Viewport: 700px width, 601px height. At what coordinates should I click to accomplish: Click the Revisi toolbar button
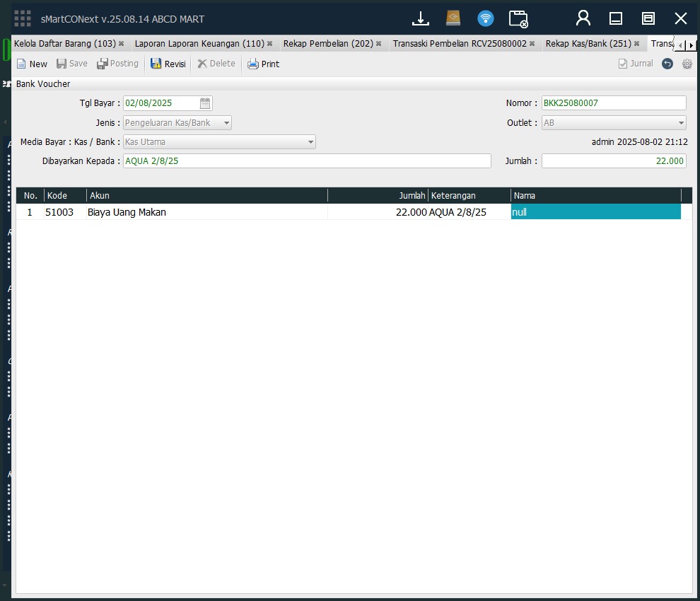(x=168, y=64)
